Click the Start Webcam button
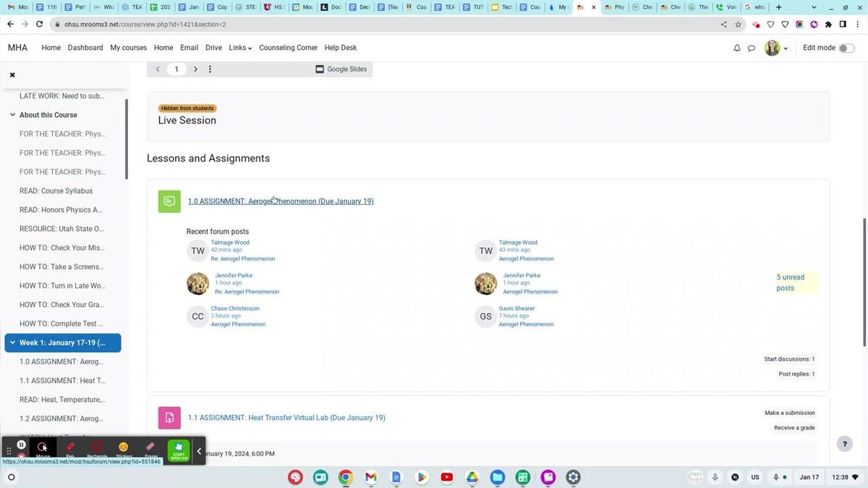This screenshot has width=868, height=488. point(178,450)
